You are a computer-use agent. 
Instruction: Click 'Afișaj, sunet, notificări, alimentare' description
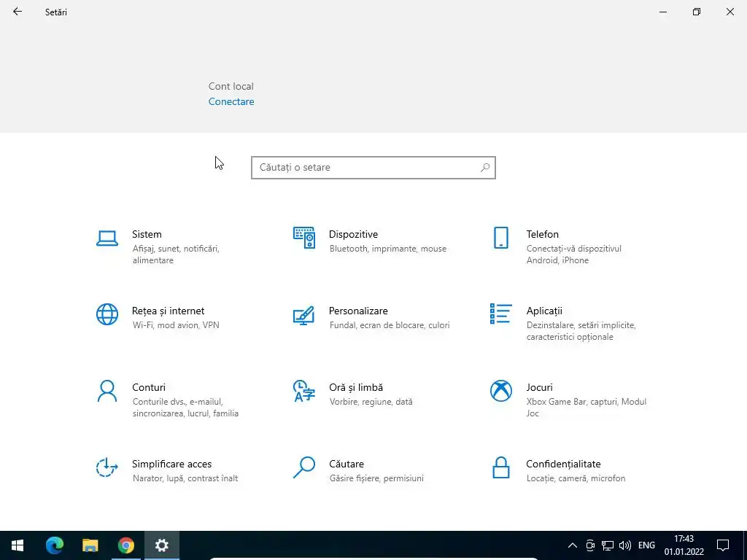tap(176, 254)
